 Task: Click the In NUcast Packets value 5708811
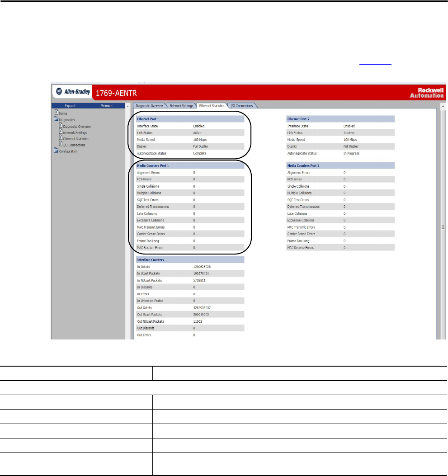click(x=199, y=281)
